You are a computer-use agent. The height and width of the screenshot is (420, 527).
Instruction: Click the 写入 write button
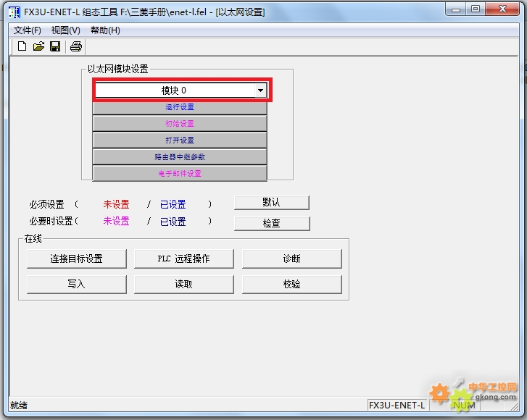click(77, 285)
